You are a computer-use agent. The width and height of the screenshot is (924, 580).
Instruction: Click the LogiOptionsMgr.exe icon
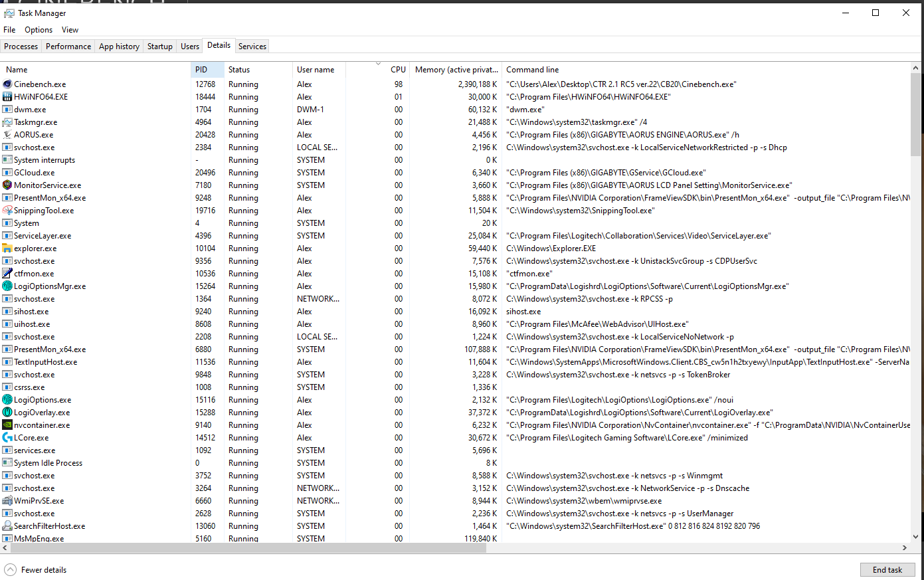coord(7,286)
